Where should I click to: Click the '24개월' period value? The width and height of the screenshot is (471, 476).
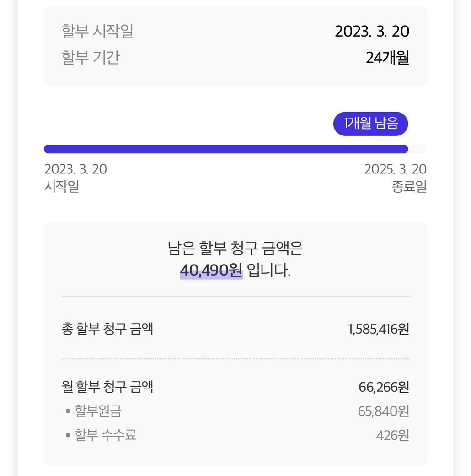tap(387, 58)
